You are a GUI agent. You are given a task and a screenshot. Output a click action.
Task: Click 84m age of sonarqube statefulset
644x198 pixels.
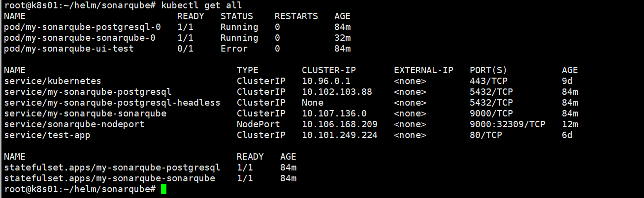coord(288,178)
